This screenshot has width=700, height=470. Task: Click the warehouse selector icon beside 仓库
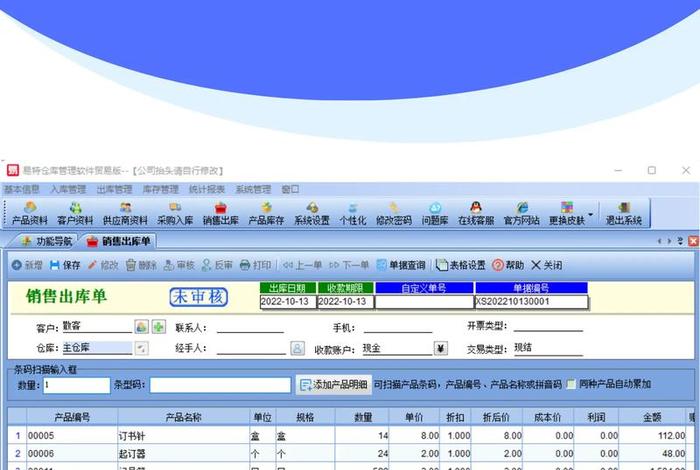[x=142, y=348]
